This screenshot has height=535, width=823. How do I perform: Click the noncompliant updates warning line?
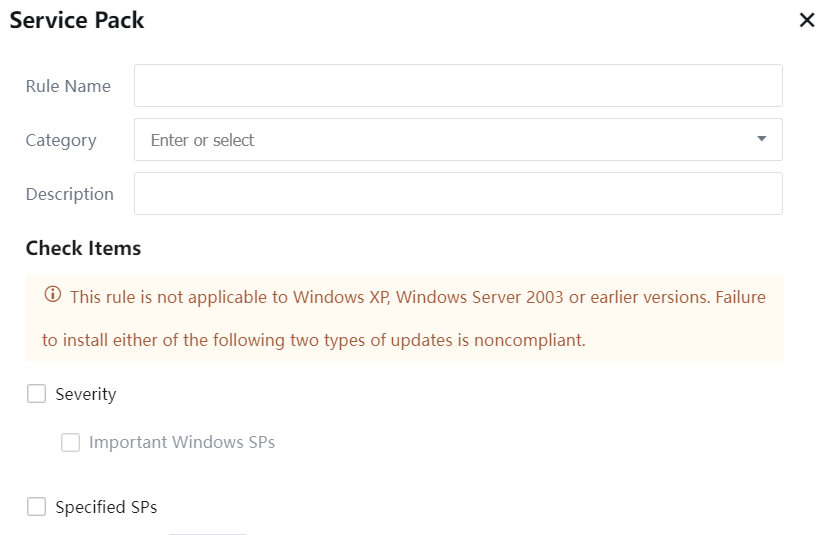[x=313, y=340]
